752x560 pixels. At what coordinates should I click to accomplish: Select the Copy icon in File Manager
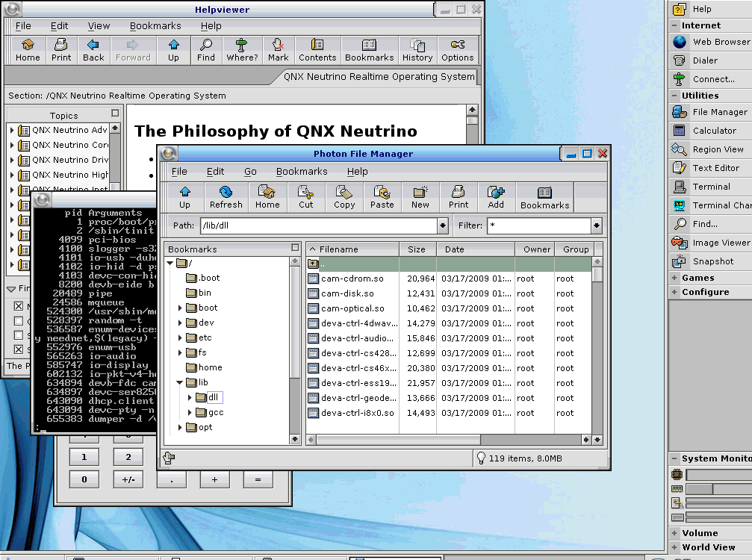pyautogui.click(x=344, y=196)
